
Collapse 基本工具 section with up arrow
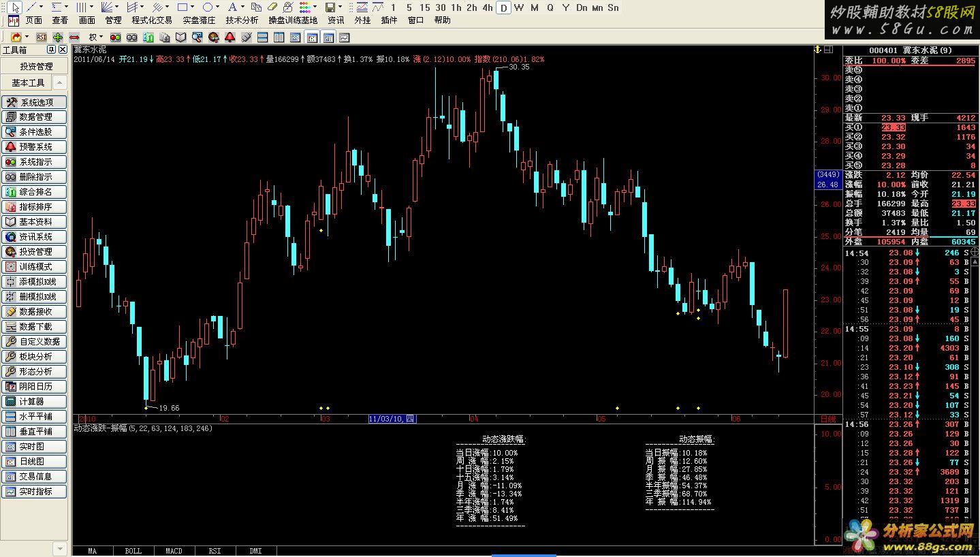pos(59,82)
